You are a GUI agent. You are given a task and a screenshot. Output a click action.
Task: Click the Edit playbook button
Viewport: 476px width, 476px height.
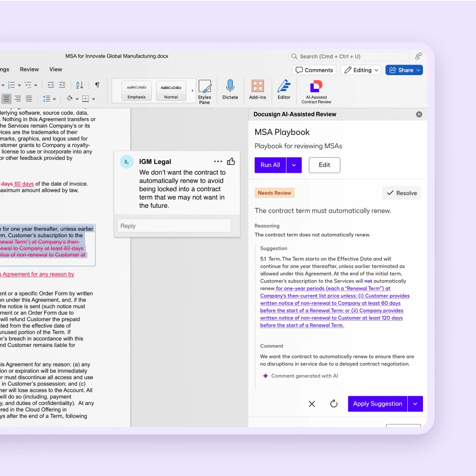(324, 165)
